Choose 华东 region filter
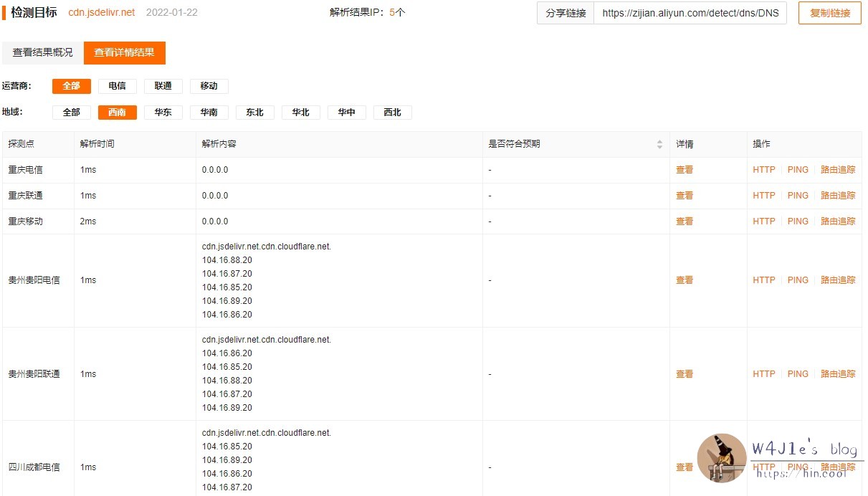 [163, 113]
